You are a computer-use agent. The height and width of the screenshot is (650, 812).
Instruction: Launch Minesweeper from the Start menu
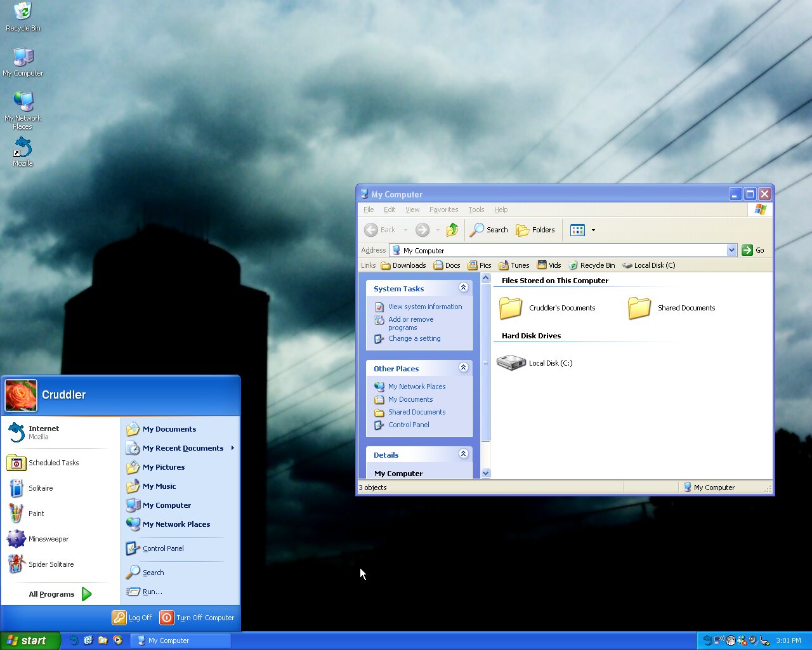point(48,539)
